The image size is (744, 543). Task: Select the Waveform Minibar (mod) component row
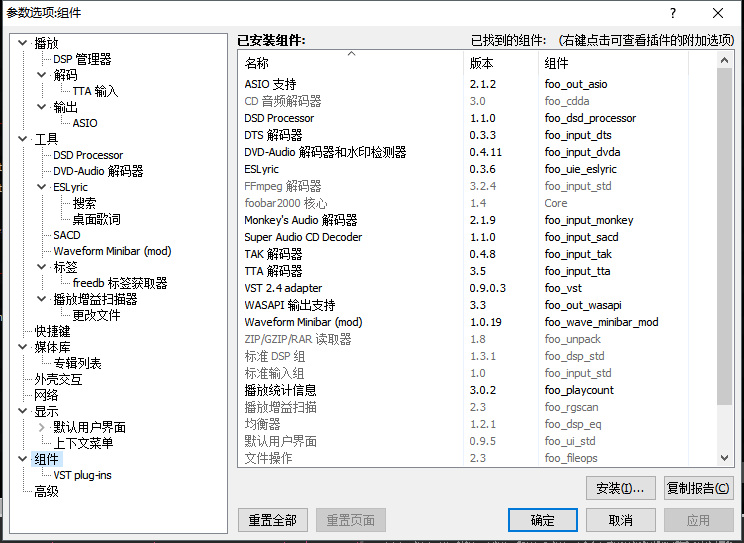(303, 322)
